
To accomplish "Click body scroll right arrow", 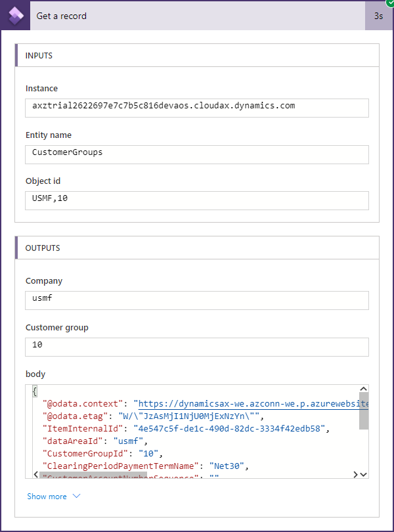I will pyautogui.click(x=355, y=474).
